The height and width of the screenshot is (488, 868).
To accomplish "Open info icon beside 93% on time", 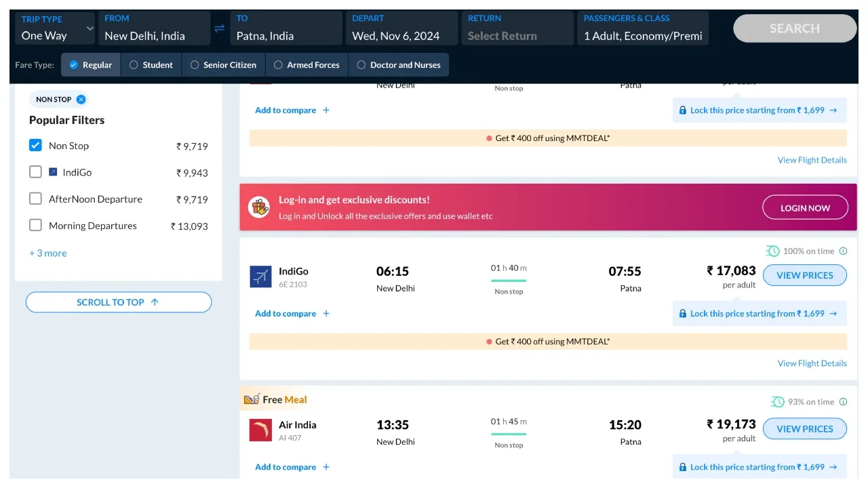I will click(844, 402).
